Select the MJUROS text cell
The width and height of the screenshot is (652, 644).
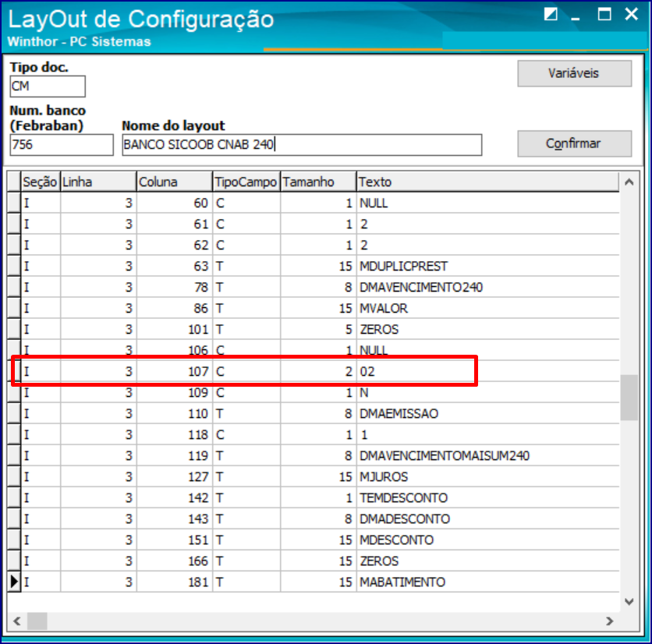coord(487,477)
